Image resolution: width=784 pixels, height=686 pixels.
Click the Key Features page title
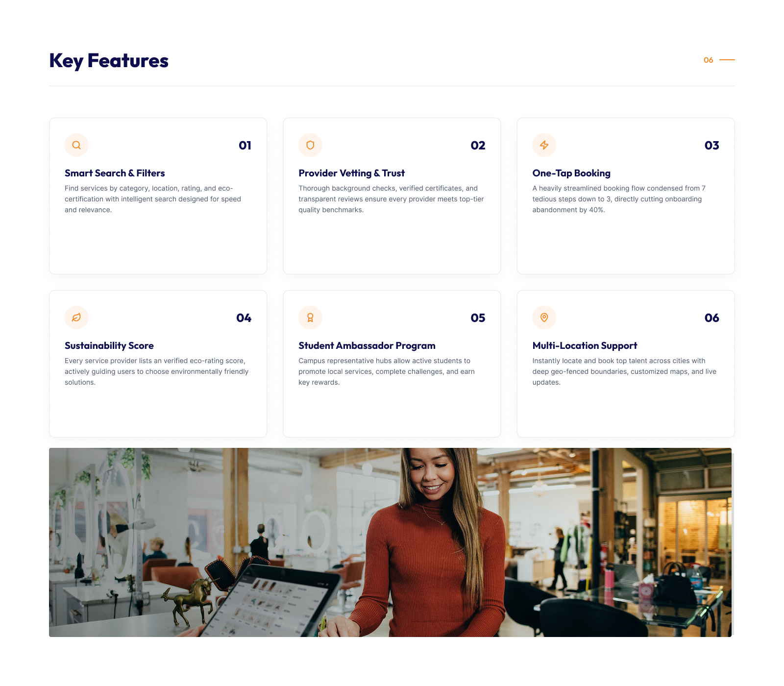tap(109, 61)
